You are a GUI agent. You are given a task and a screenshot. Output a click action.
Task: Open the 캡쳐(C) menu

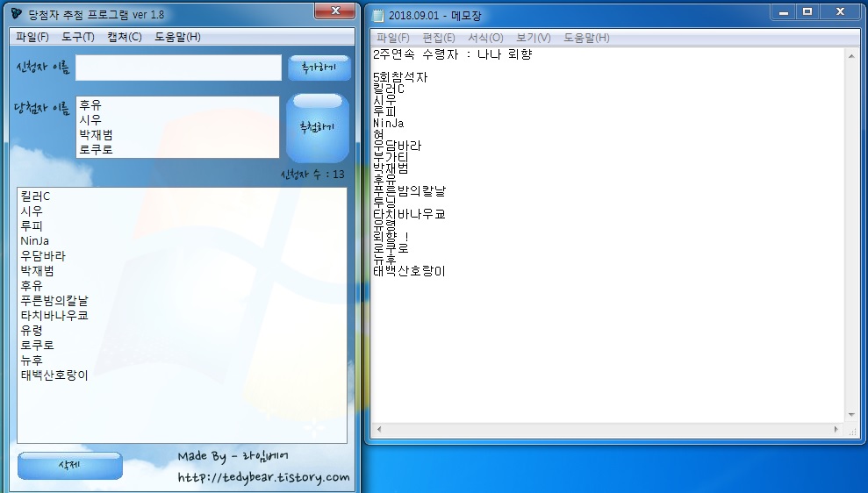[x=124, y=37]
